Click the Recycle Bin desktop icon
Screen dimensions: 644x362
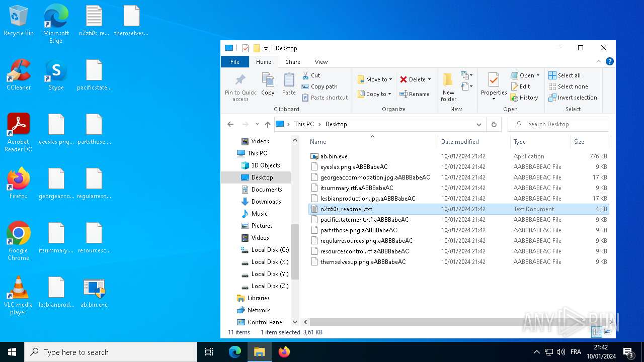[19, 21]
